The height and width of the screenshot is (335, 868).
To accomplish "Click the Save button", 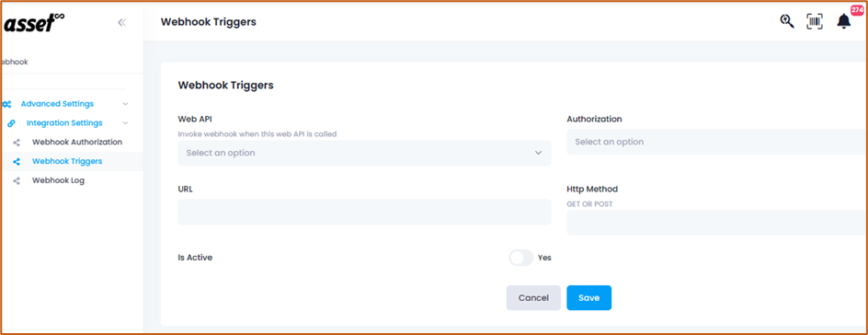I will 589,298.
